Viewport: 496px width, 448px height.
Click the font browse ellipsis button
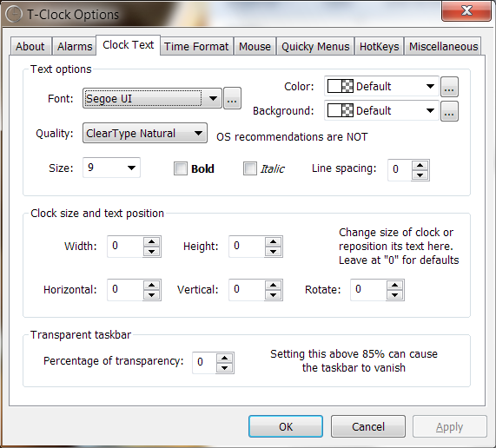232,98
